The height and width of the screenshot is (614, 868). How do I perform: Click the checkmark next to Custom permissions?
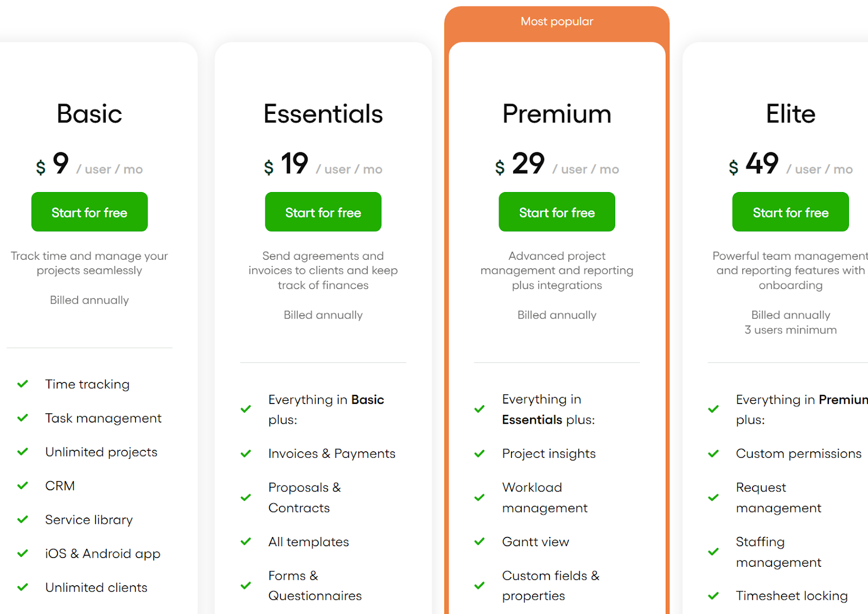coord(713,453)
